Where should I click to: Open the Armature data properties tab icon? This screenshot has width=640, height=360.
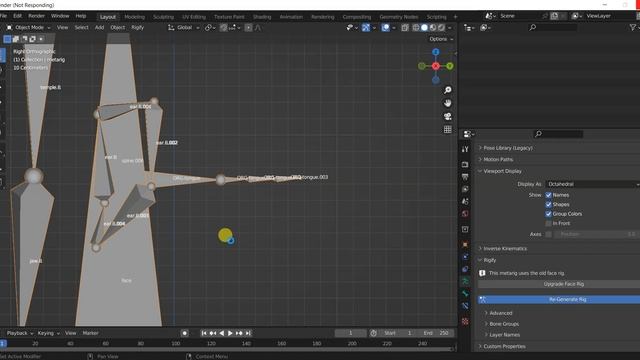coord(465,281)
